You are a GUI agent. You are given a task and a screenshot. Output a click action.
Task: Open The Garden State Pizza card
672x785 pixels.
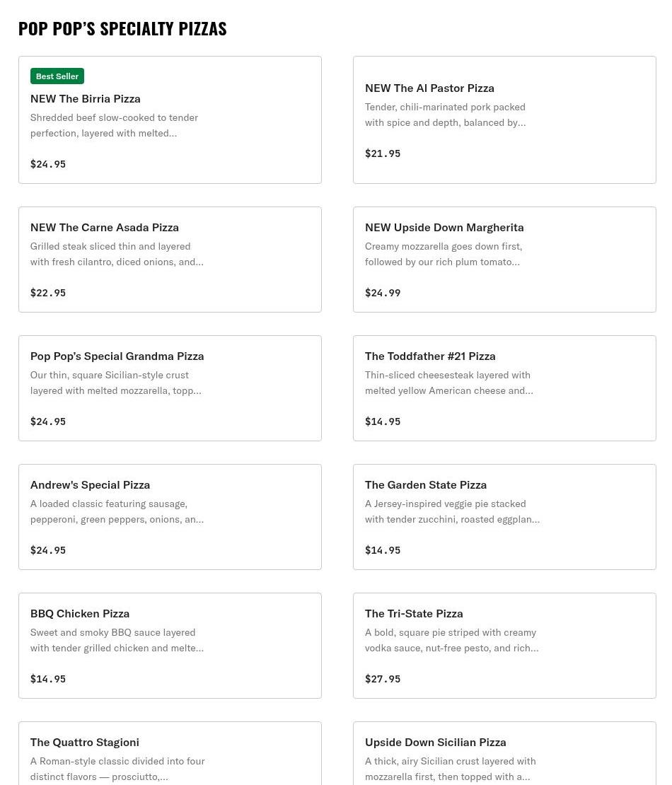504,517
